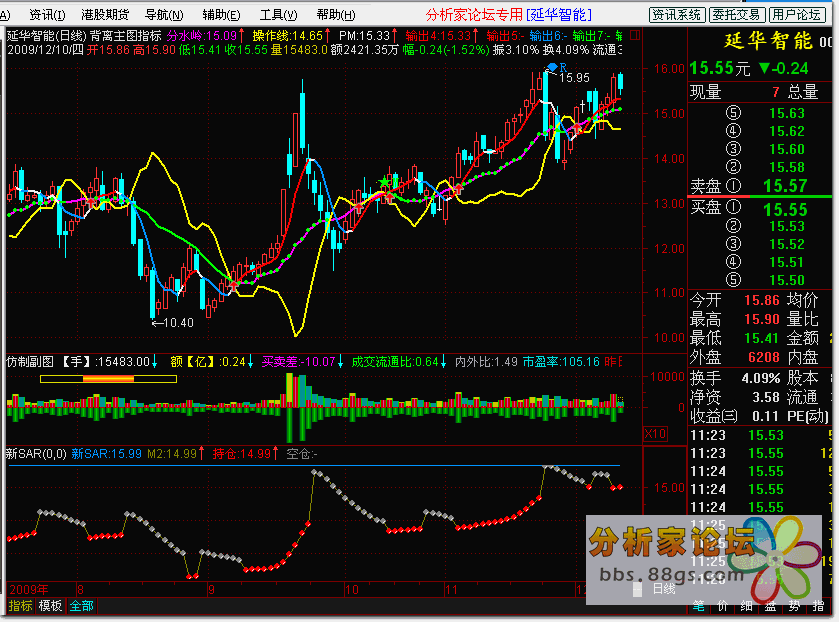Click the 换手 4.09% value

tap(761, 378)
